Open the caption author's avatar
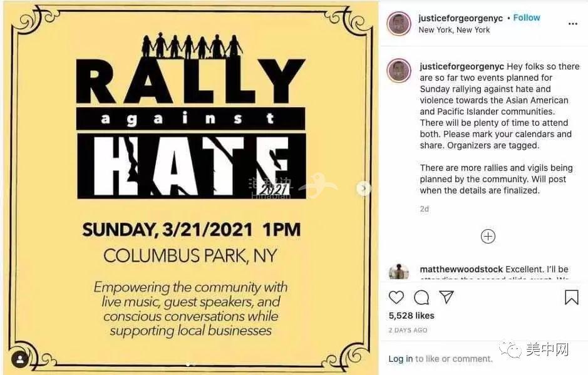The height and width of the screenshot is (375, 588). click(x=398, y=71)
